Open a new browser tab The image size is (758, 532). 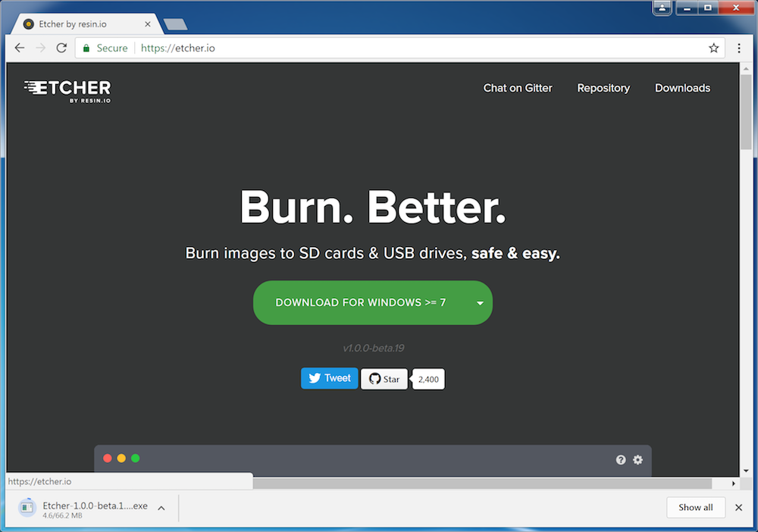click(x=175, y=25)
